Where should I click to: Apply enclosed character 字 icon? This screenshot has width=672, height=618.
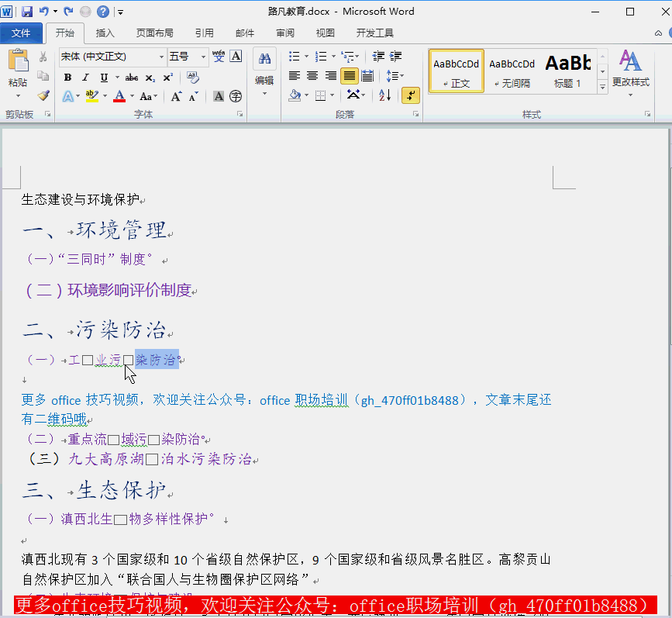pos(236,96)
